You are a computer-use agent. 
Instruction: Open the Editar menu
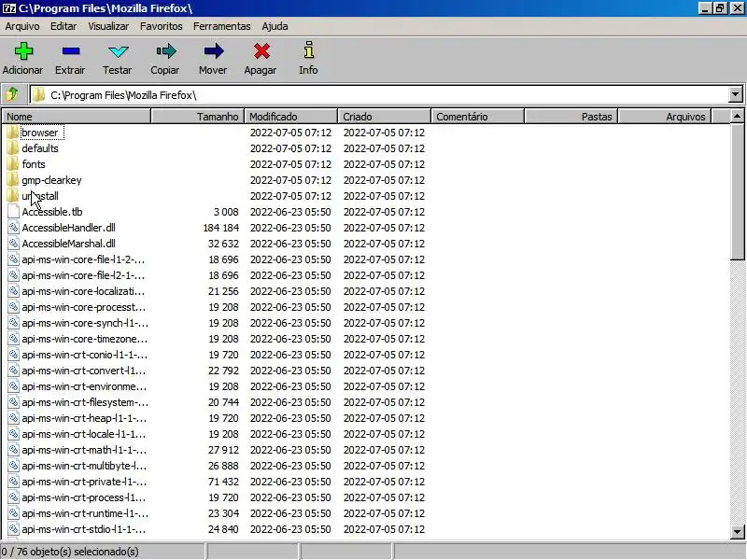tap(63, 26)
